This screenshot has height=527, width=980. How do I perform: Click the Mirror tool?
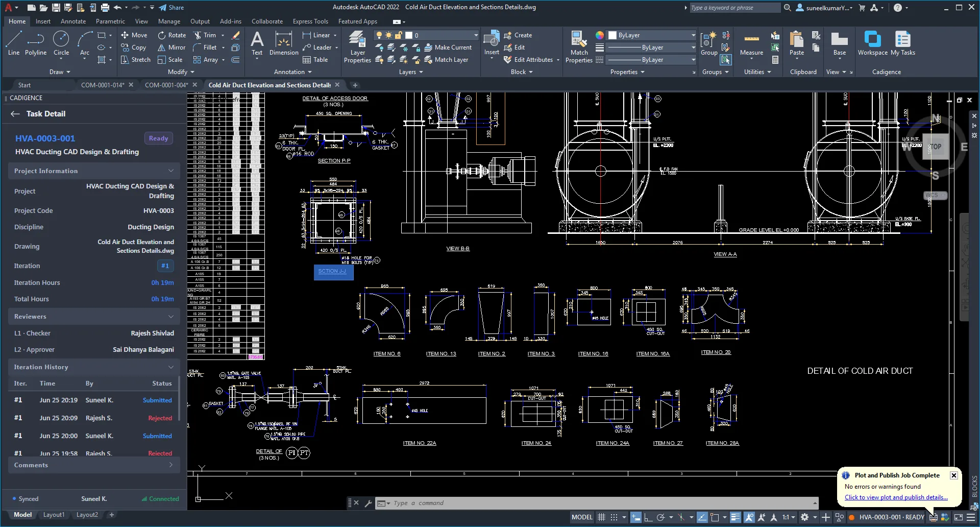pos(171,47)
